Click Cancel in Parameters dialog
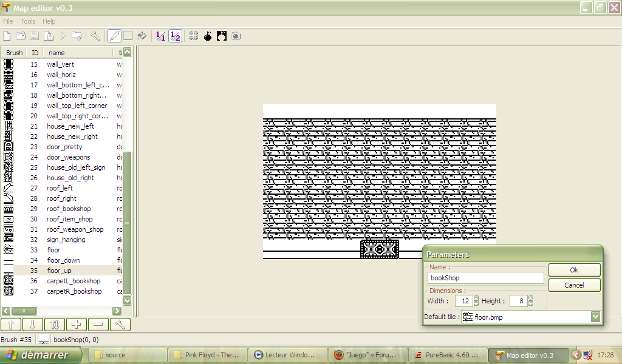 (x=574, y=285)
